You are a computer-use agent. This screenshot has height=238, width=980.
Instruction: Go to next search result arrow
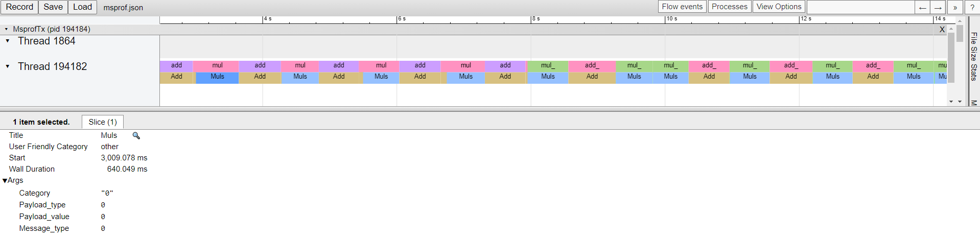point(938,7)
